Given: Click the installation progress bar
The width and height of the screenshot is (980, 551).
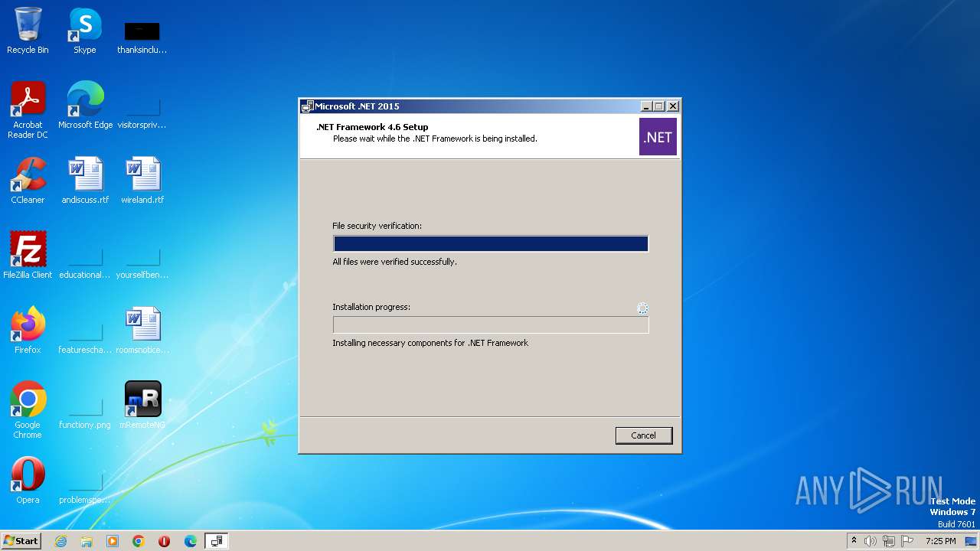Looking at the screenshot, I should point(491,325).
